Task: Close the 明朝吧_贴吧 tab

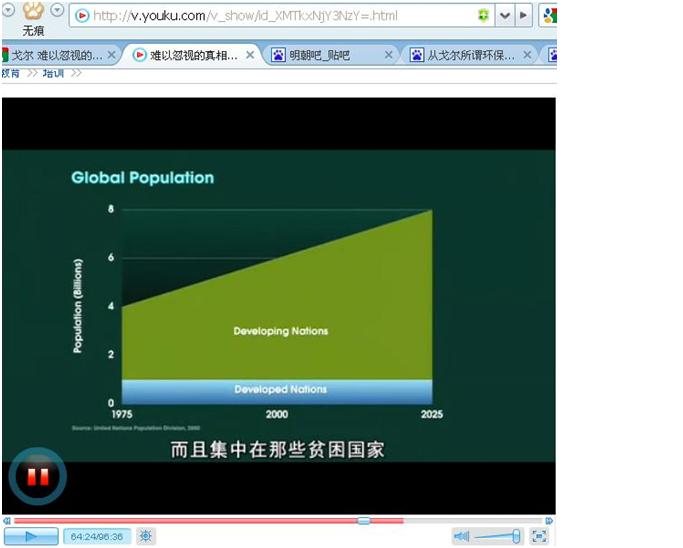Action: 389,55
